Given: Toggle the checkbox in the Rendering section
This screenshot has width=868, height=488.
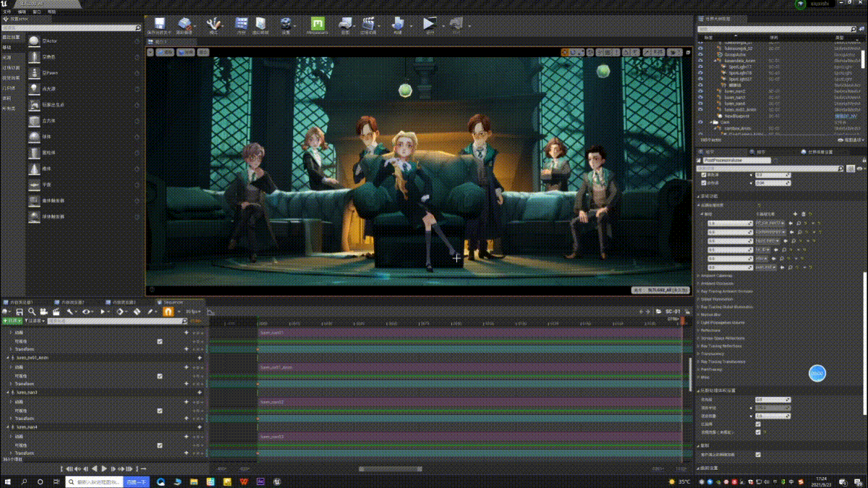Looking at the screenshot, I should (758, 455).
